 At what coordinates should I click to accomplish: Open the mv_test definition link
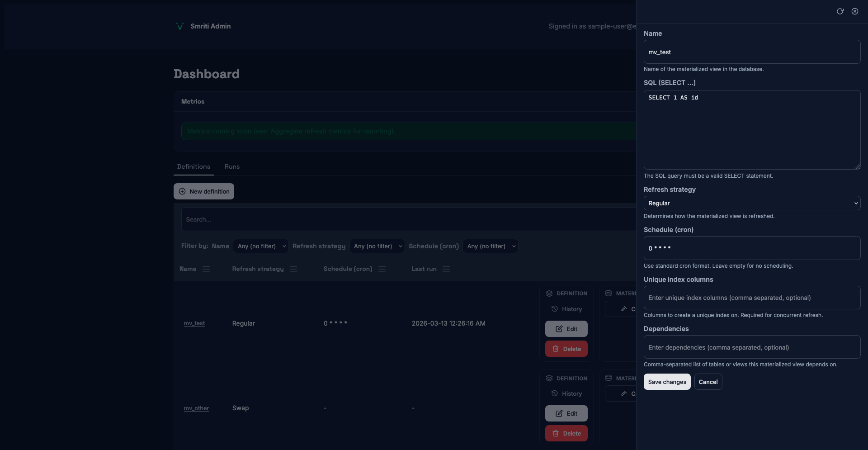tap(194, 323)
